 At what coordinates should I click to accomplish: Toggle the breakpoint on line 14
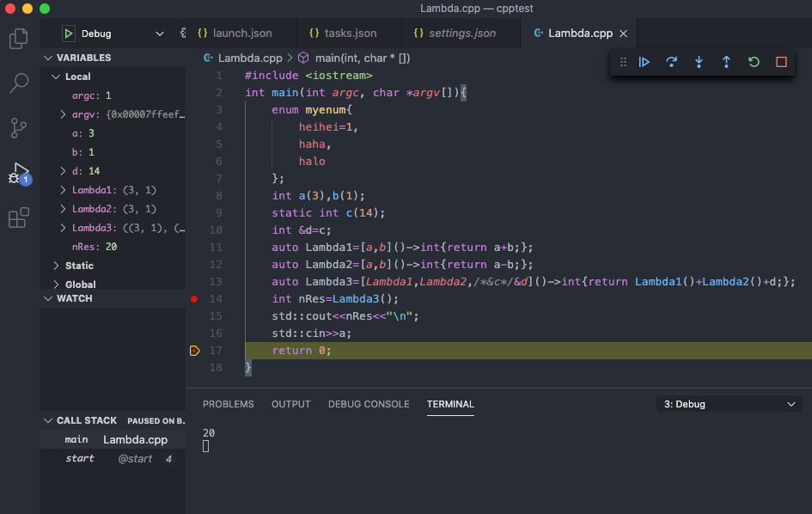click(x=196, y=298)
